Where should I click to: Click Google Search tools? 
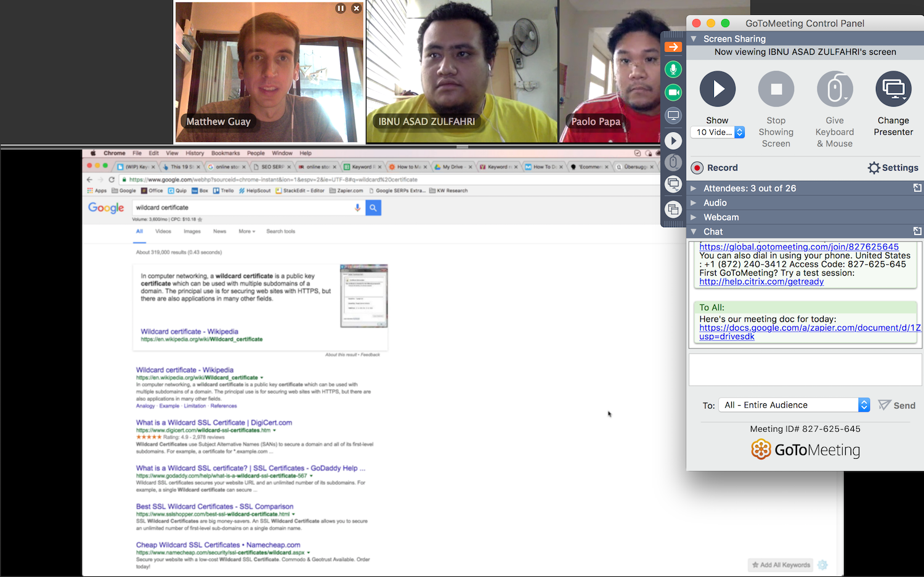(280, 232)
